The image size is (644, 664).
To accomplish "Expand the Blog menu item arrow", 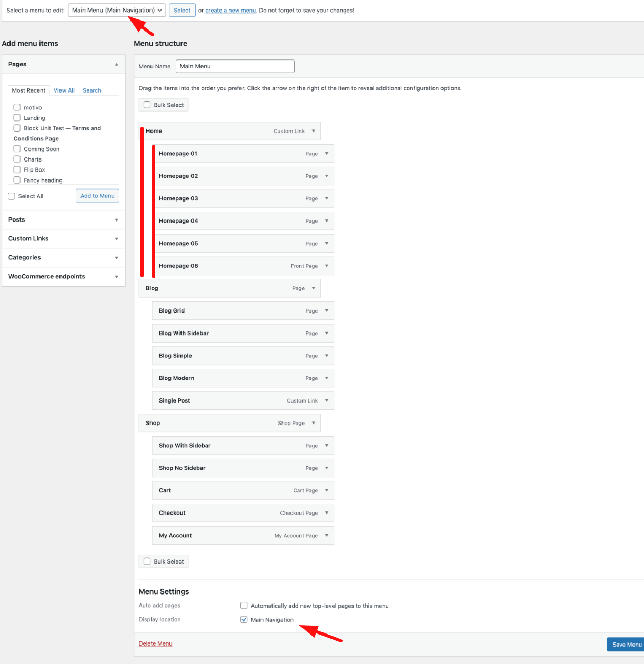I will (x=314, y=288).
